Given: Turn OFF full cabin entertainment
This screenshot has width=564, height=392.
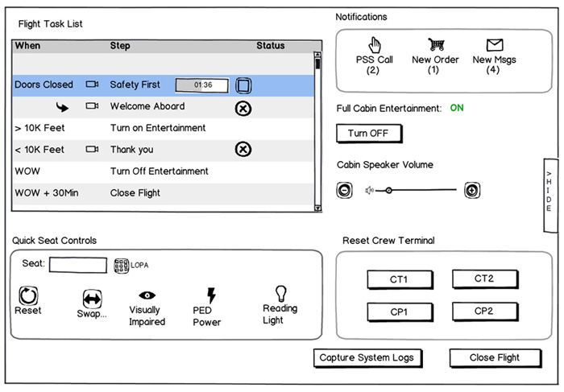Looking at the screenshot, I should pos(368,134).
